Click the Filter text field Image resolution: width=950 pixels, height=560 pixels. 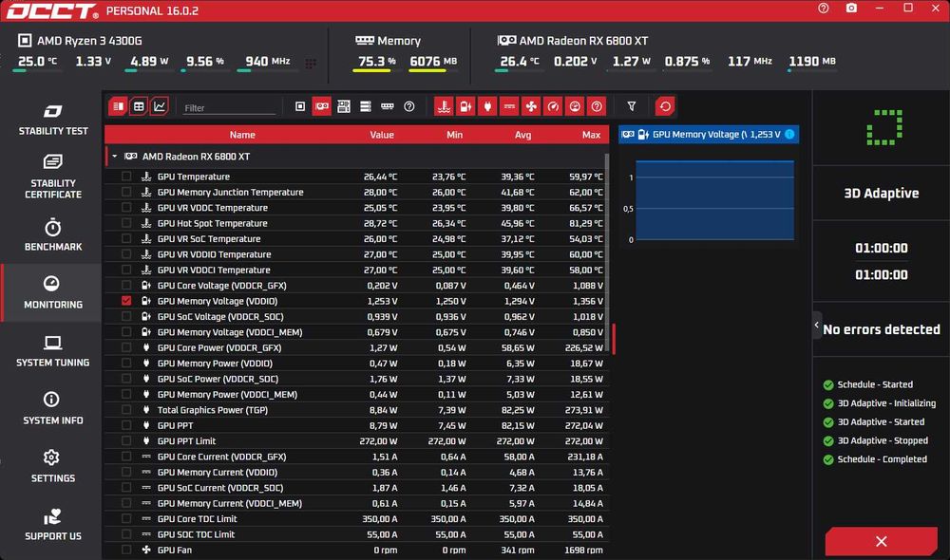point(229,108)
